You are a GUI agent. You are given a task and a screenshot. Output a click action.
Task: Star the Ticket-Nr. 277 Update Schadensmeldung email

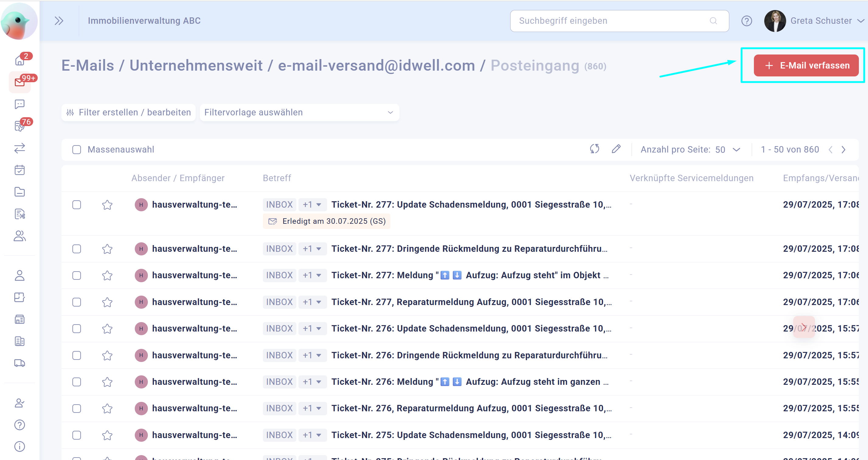tap(107, 205)
